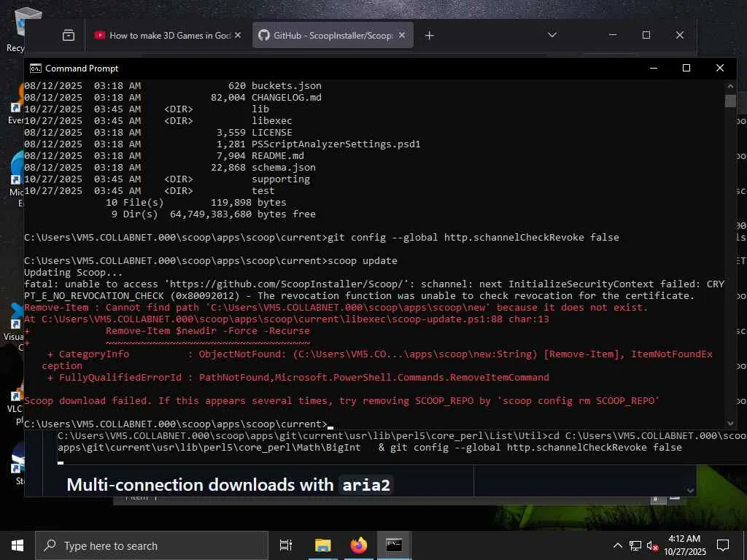
Task: Click the schema.json file entry
Action: (284, 167)
